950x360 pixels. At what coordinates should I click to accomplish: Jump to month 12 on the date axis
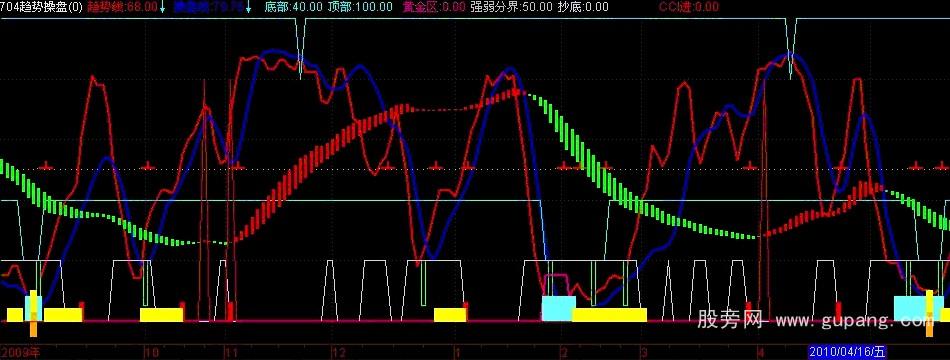339,353
